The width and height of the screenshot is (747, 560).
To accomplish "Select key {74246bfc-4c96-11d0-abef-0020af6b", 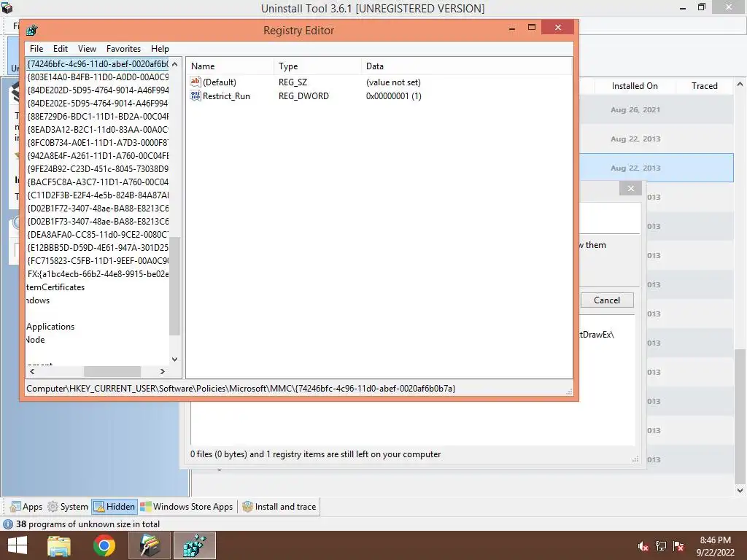I will pos(98,64).
